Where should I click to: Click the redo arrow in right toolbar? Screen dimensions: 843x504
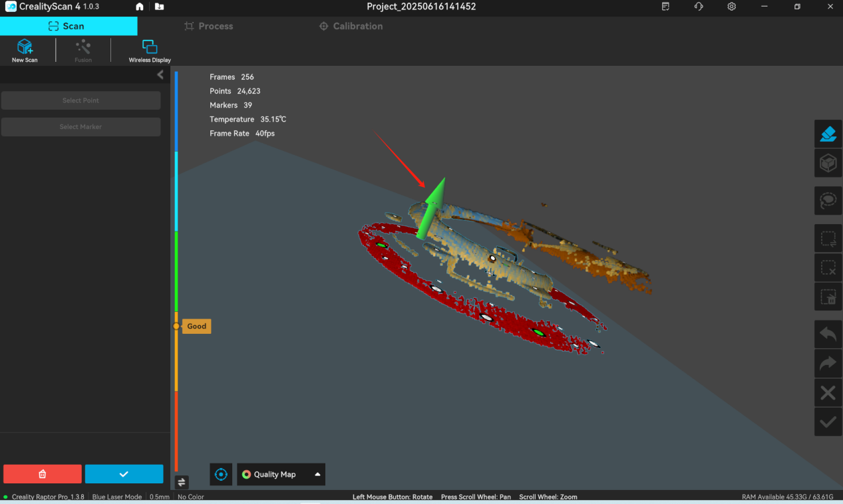click(x=828, y=363)
